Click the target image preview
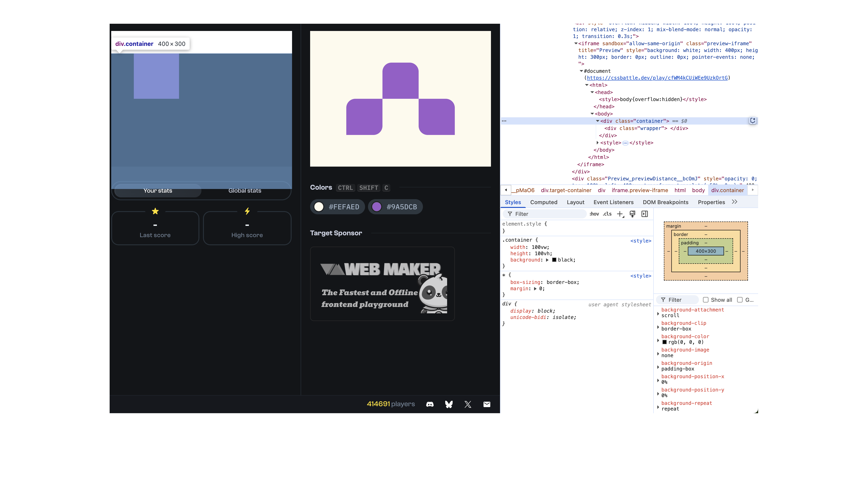868x486 pixels. coord(400,99)
